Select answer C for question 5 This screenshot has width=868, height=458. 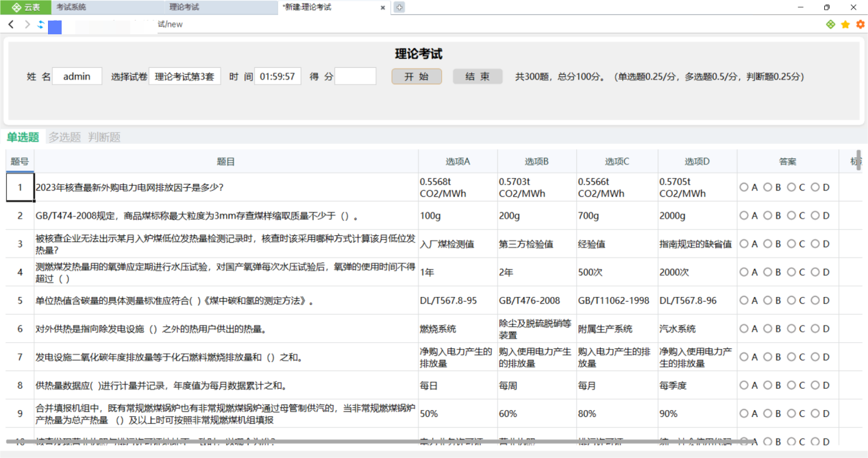[x=791, y=300]
